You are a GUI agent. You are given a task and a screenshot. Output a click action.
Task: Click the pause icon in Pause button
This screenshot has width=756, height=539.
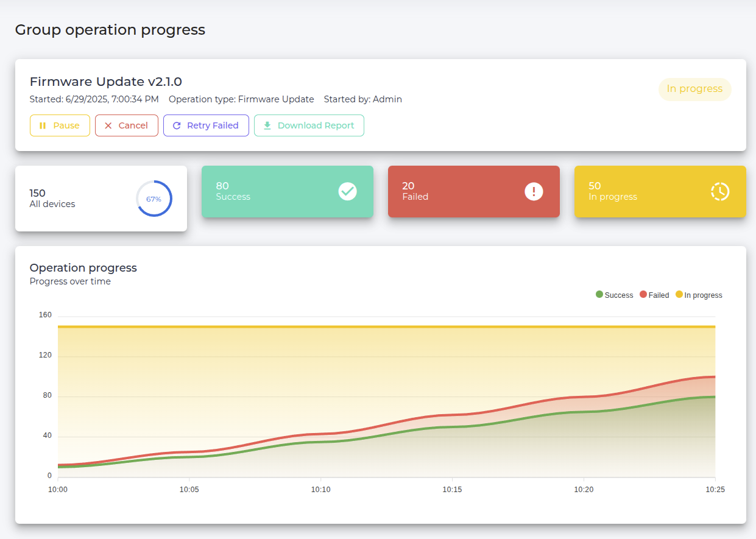(43, 125)
